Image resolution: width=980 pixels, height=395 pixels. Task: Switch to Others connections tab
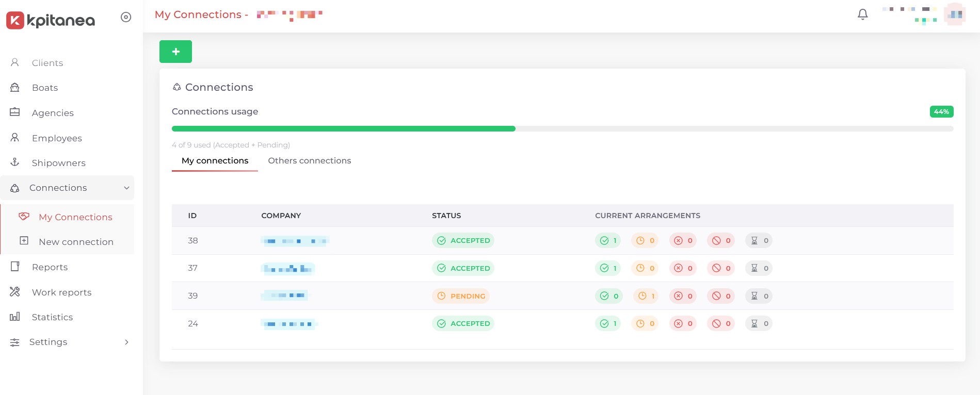310,161
